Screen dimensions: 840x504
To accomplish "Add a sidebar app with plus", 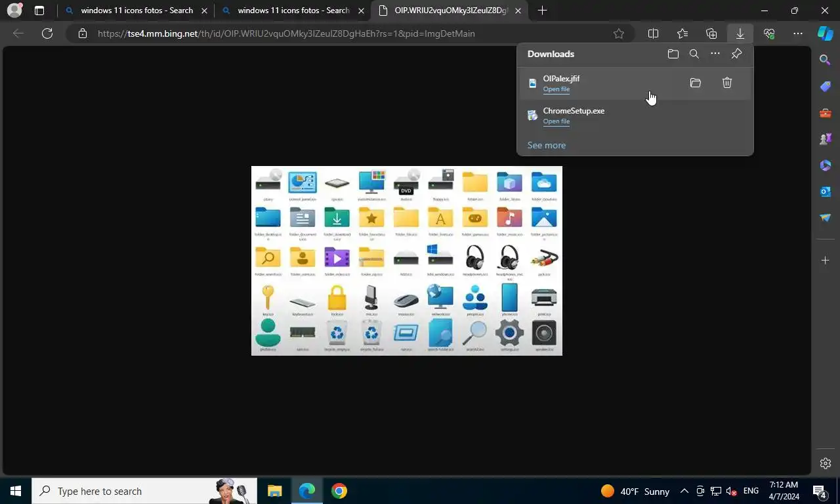I will point(826,261).
